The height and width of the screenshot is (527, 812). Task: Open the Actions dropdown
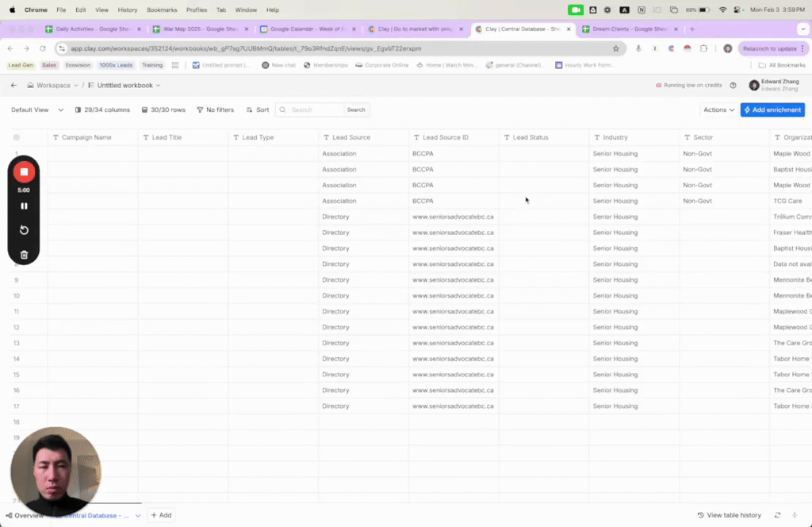[718, 110]
